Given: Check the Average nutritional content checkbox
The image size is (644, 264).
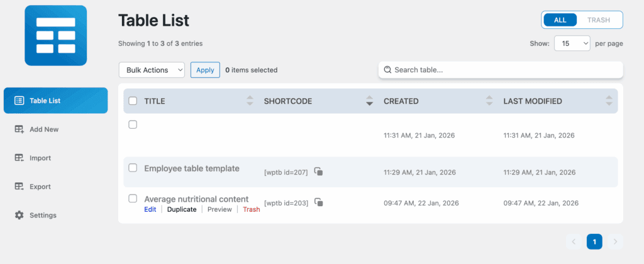Looking at the screenshot, I should 133,198.
